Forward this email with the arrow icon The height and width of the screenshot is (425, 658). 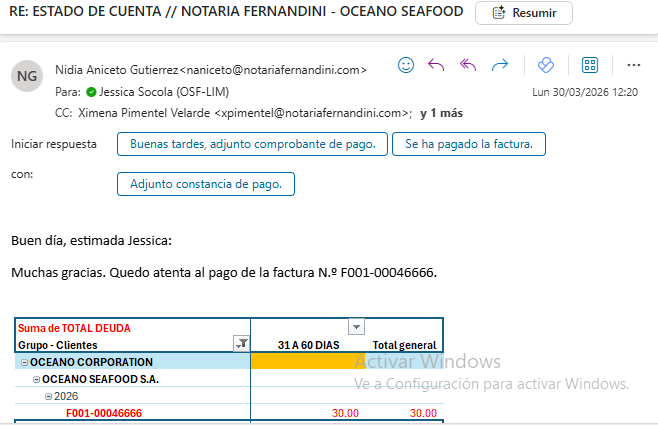(x=500, y=65)
